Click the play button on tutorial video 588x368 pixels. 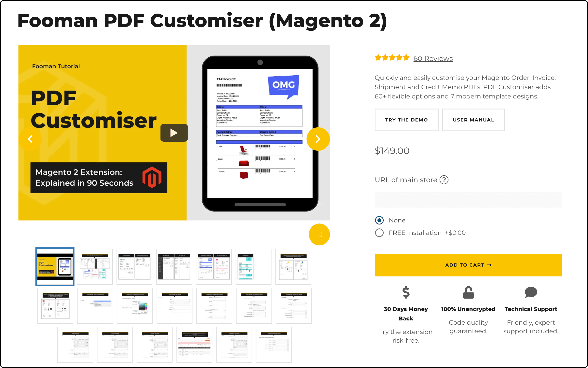tap(173, 134)
